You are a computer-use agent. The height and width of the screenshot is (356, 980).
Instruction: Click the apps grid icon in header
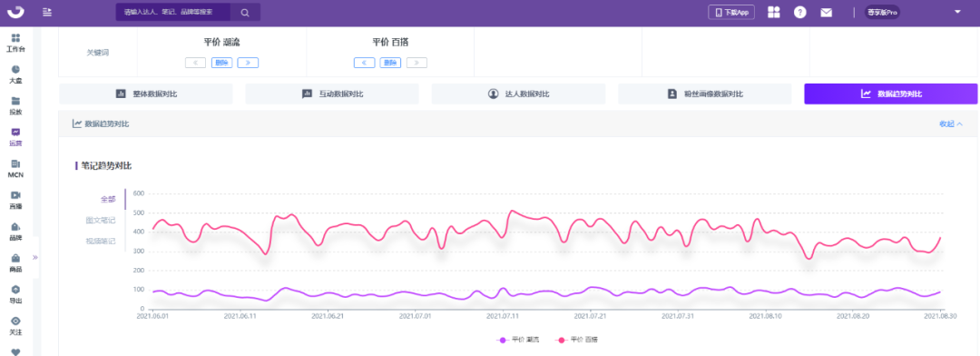[774, 13]
